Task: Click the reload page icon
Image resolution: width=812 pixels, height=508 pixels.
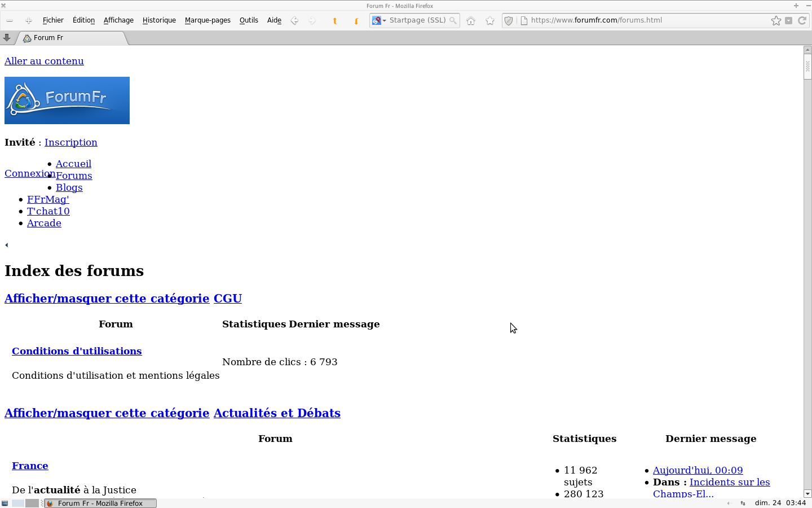Action: pyautogui.click(x=802, y=20)
